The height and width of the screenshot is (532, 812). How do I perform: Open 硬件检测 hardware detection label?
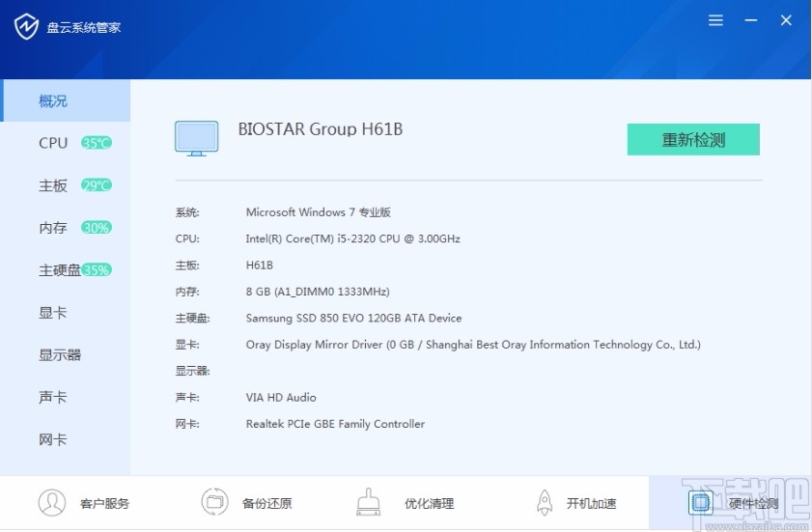pyautogui.click(x=753, y=503)
